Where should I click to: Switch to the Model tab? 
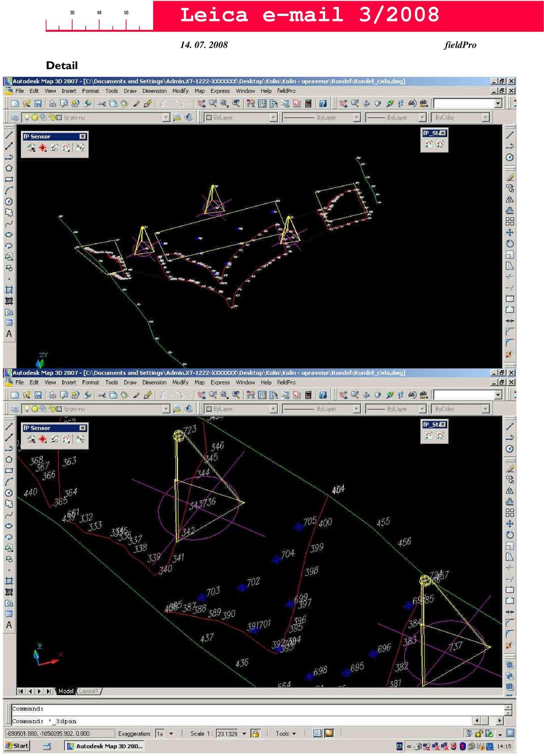66,691
